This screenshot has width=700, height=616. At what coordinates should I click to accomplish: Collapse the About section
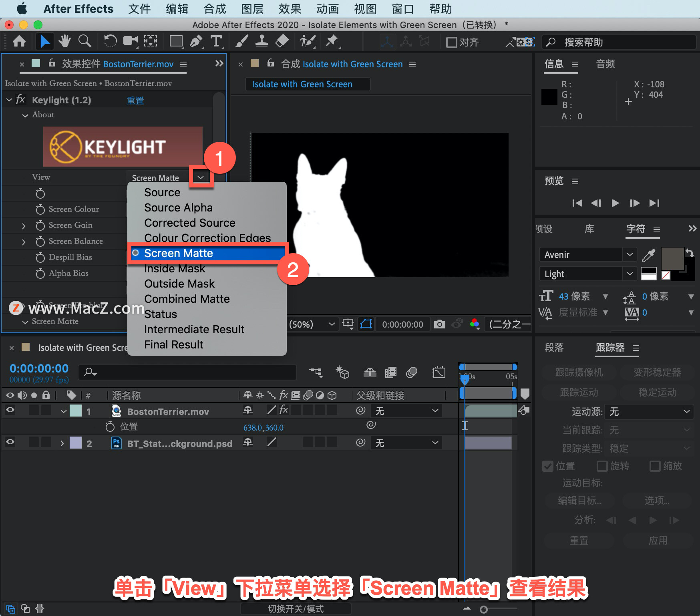(25, 115)
